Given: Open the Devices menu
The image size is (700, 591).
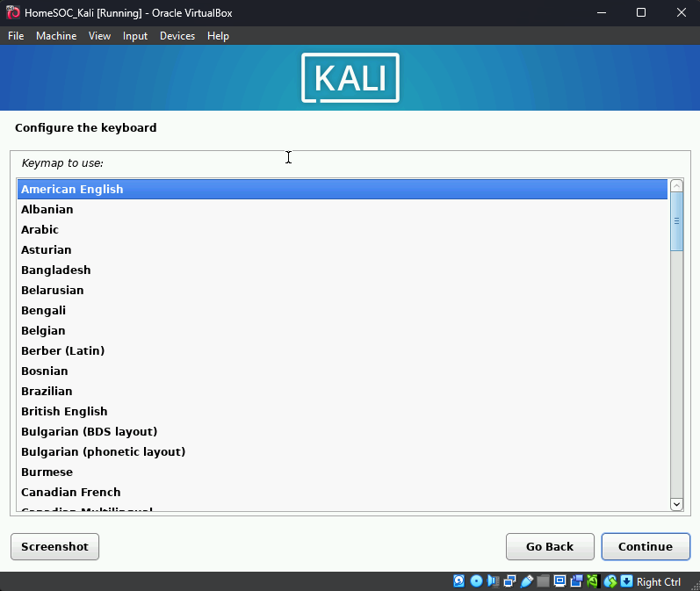Looking at the screenshot, I should click(x=177, y=36).
